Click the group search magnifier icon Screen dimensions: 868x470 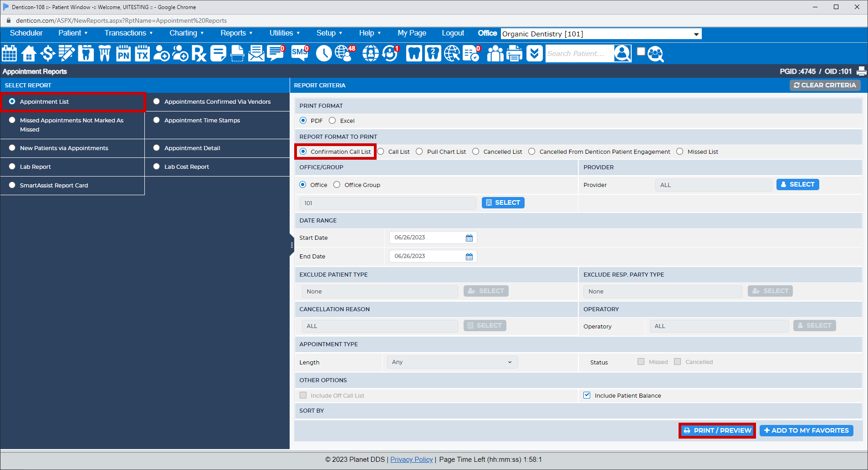[x=655, y=54]
